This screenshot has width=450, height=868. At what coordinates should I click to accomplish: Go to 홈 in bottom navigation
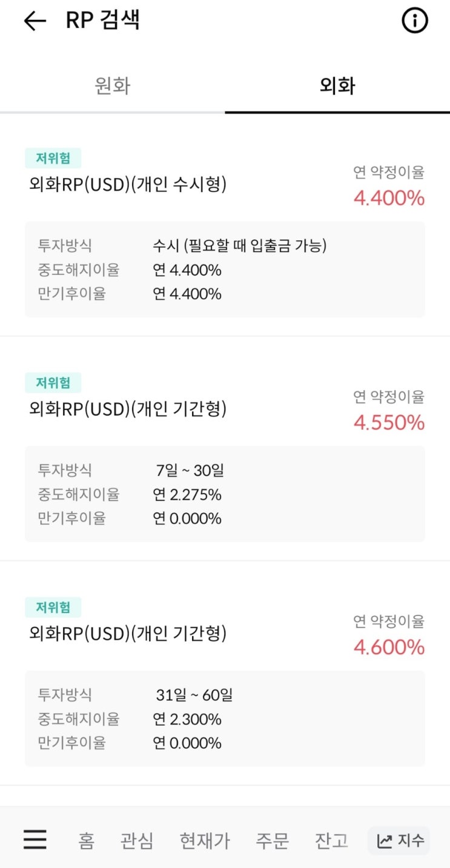86,841
